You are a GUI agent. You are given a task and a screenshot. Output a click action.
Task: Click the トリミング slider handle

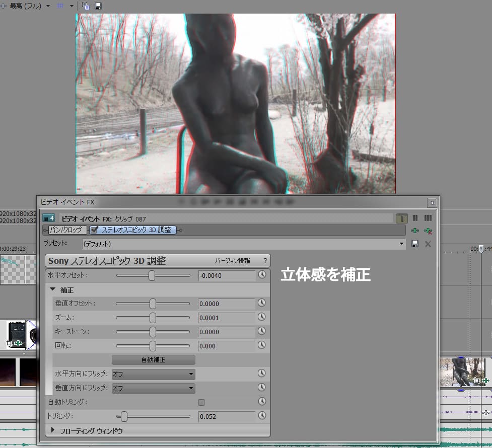pos(124,416)
